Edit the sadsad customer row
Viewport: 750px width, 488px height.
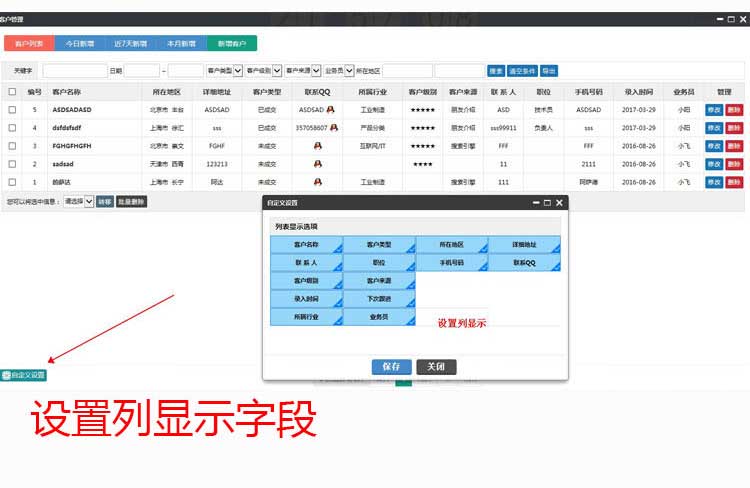714,164
